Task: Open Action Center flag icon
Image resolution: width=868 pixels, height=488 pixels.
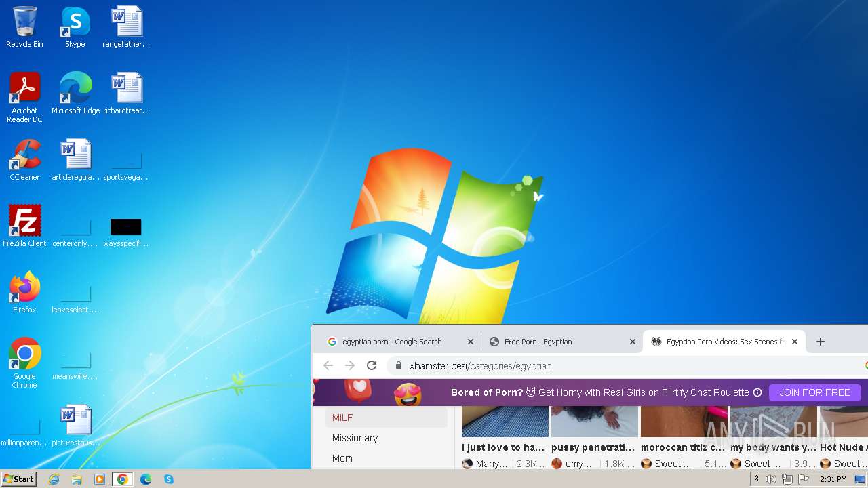Action: coord(804,479)
